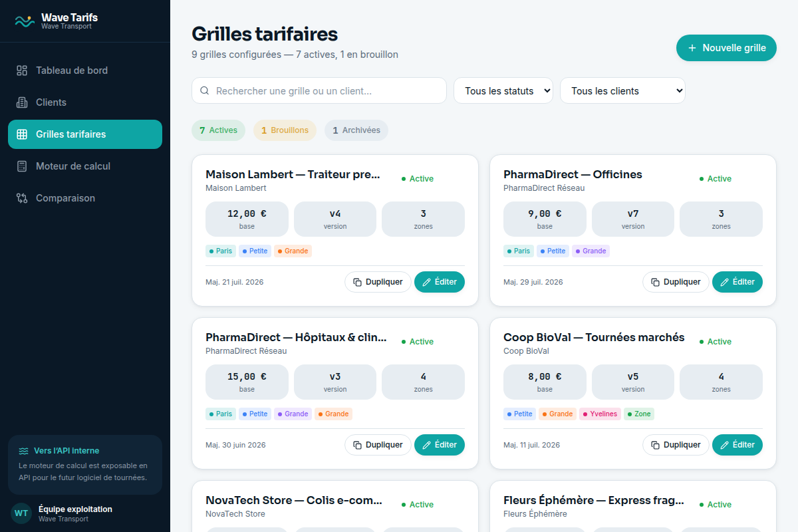
Task: Click the Tableau de bord grid icon
Action: pos(22,70)
